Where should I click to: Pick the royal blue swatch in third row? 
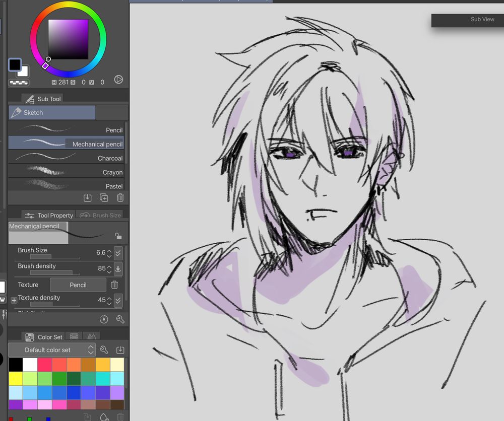74,392
